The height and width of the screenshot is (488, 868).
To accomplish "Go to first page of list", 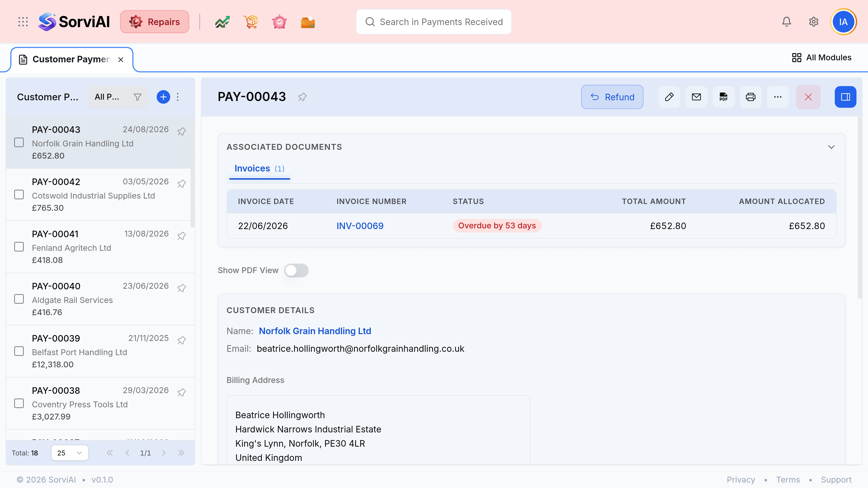I will point(109,453).
